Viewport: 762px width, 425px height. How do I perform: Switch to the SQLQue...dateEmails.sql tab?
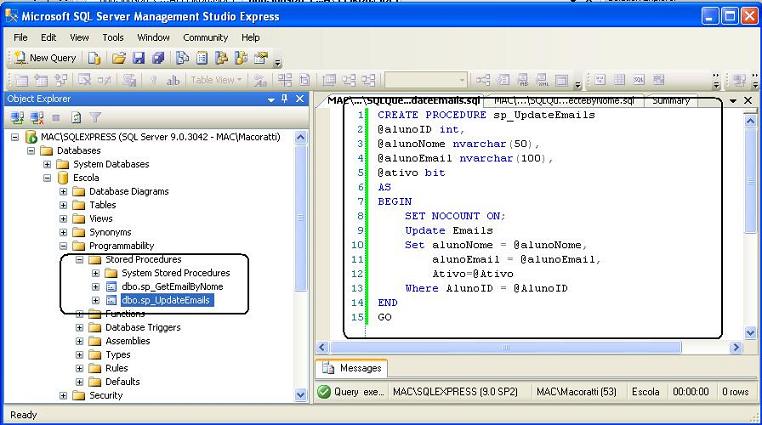click(403, 101)
